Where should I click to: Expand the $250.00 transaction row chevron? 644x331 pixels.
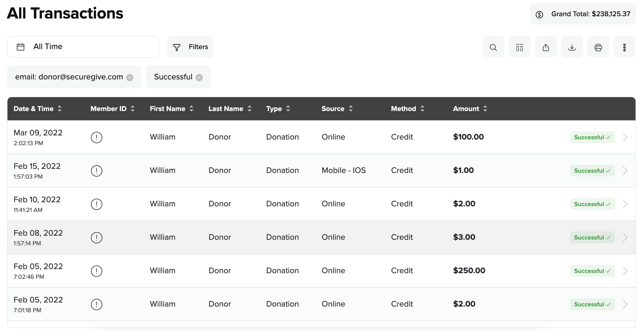(x=625, y=271)
